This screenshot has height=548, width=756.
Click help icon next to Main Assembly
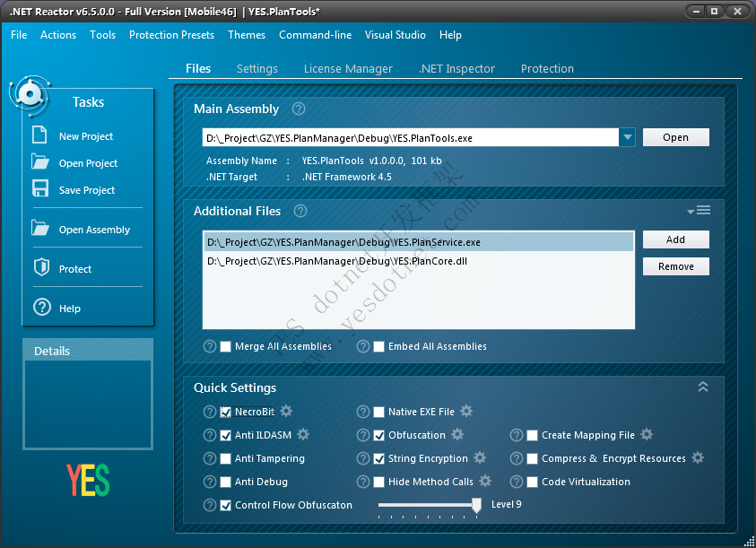click(x=299, y=109)
